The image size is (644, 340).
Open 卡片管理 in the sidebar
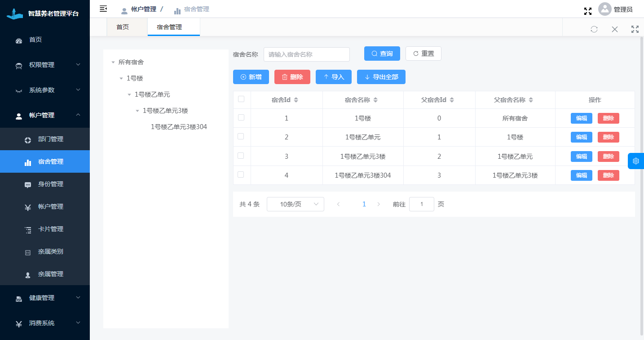[51, 229]
